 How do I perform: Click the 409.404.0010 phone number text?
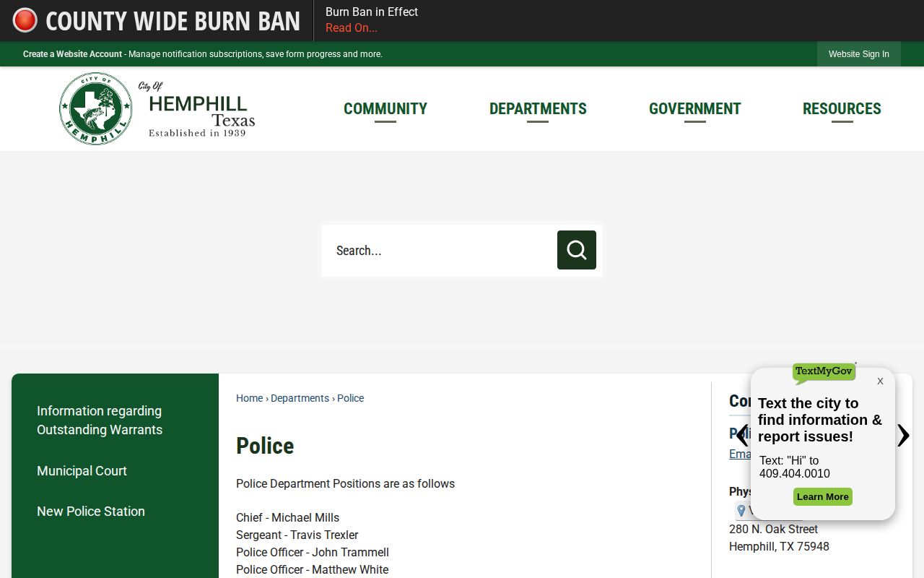click(x=795, y=474)
